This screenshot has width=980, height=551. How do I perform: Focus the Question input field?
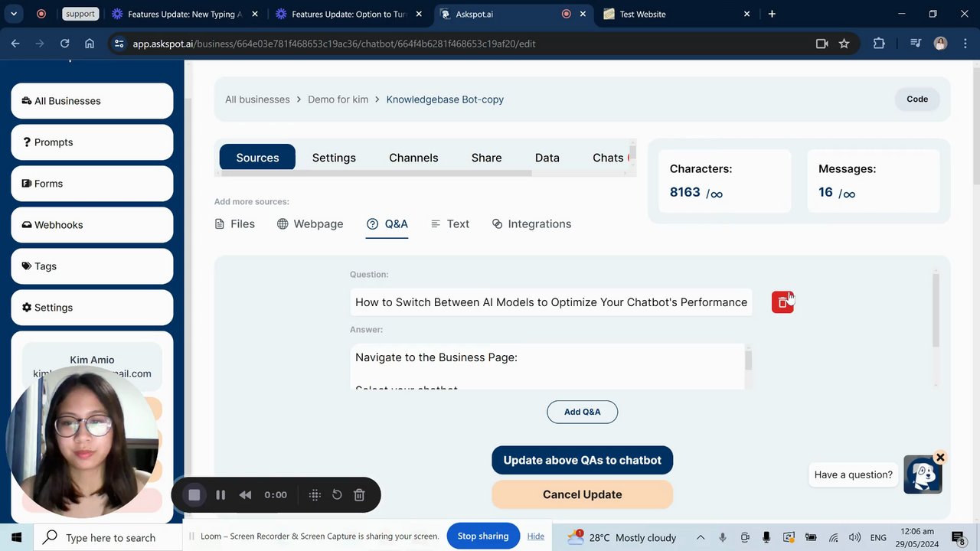coord(551,302)
